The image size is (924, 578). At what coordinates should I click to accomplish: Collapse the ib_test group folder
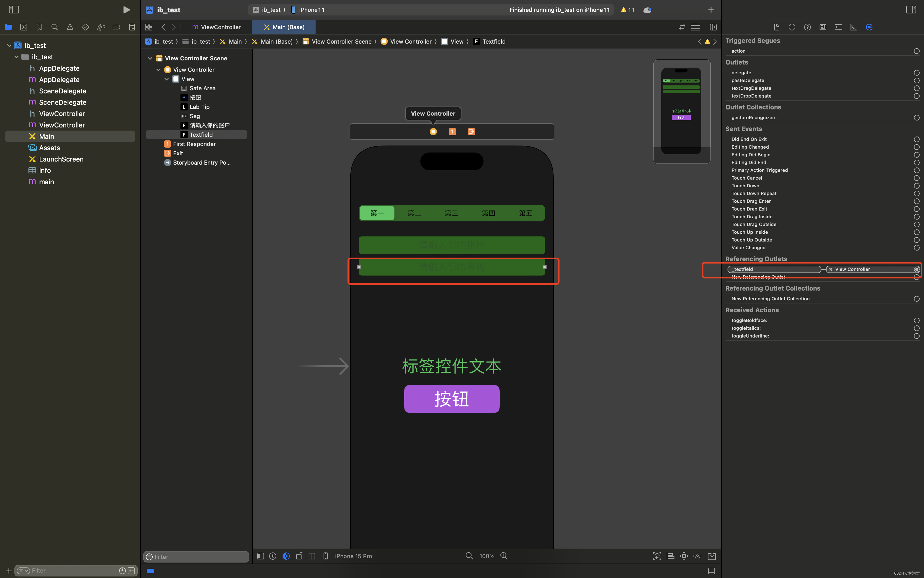16,57
